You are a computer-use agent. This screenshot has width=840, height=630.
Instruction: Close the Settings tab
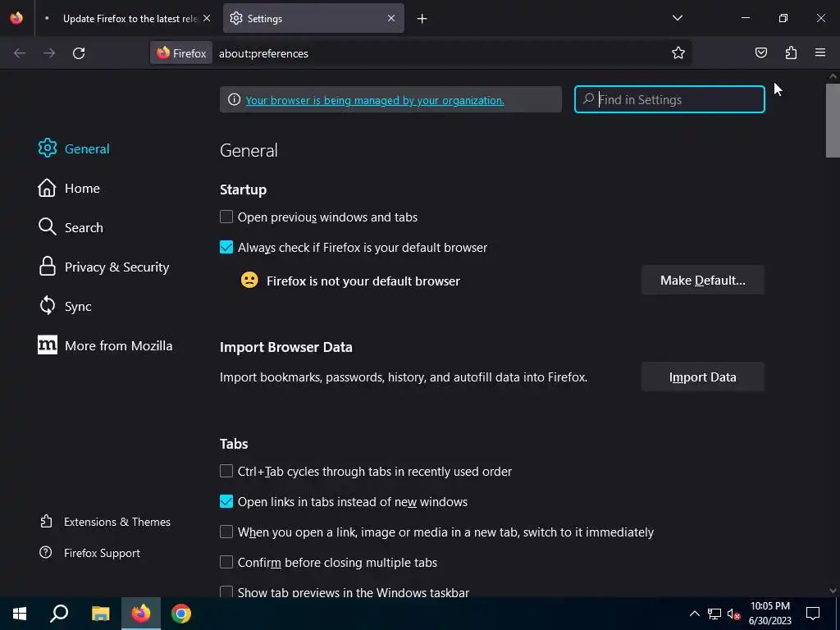[391, 18]
